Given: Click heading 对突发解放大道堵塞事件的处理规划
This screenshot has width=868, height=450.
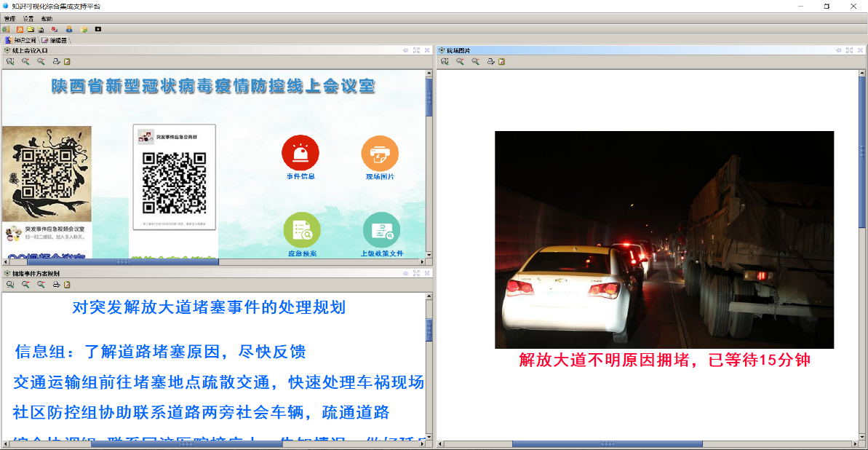Looking at the screenshot, I should [x=210, y=307].
